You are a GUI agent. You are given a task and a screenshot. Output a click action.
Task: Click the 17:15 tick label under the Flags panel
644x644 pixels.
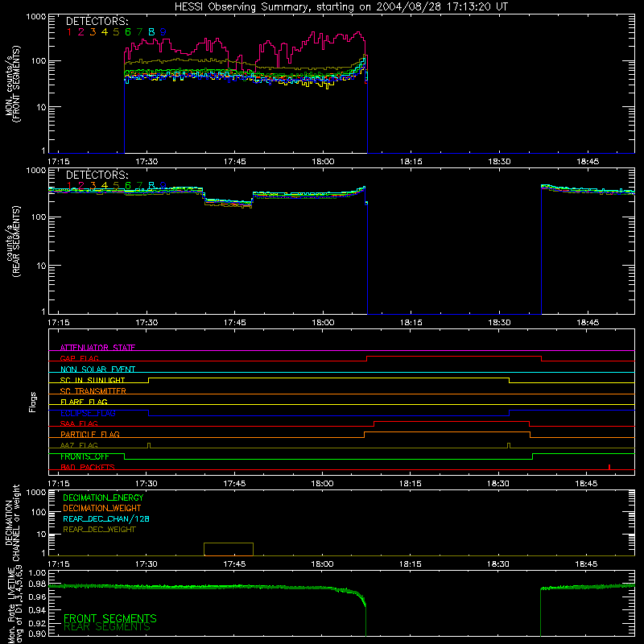[x=59, y=484]
